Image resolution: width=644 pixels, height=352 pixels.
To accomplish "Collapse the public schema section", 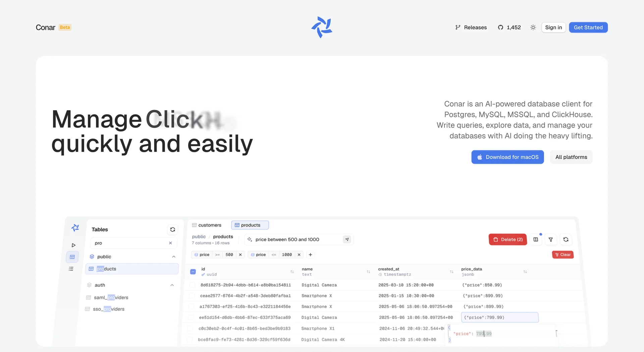I will (173, 257).
